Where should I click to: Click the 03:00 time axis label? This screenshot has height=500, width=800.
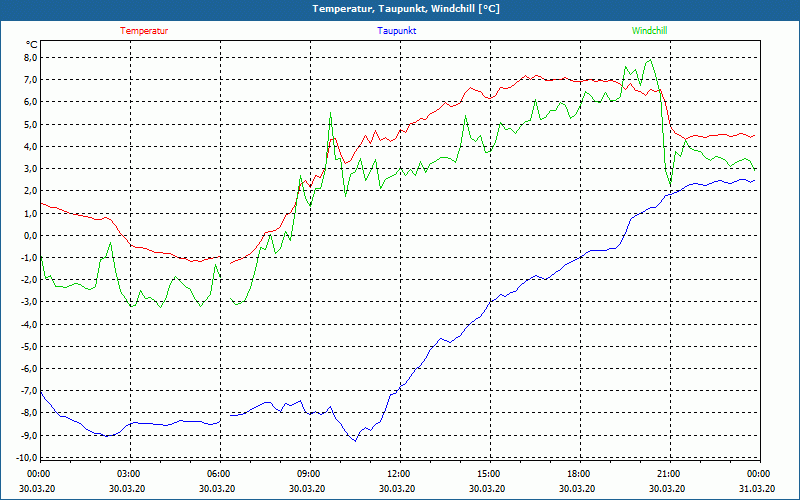tap(129, 474)
